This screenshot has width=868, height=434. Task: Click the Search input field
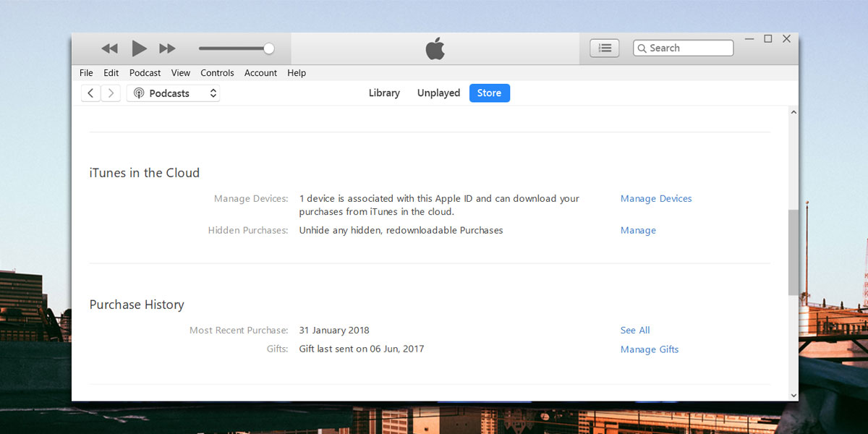pos(683,48)
